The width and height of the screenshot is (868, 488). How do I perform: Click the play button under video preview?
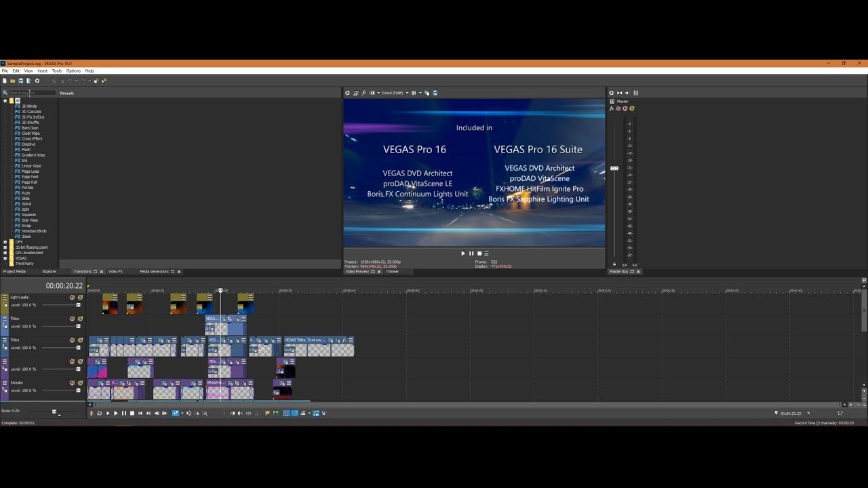point(463,253)
